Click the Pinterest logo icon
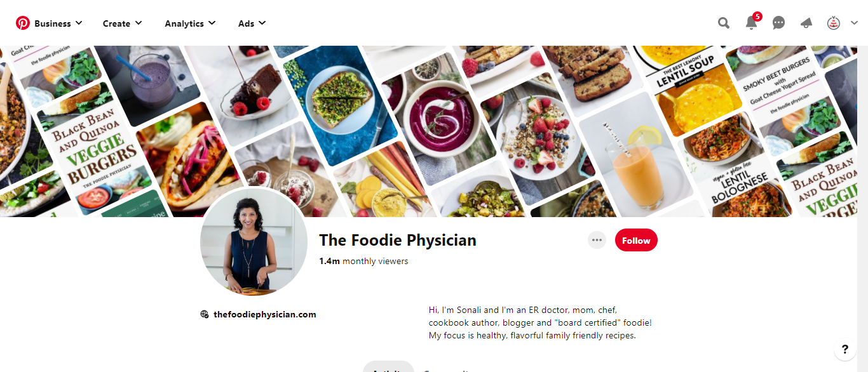This screenshot has height=372, width=868. [x=23, y=23]
